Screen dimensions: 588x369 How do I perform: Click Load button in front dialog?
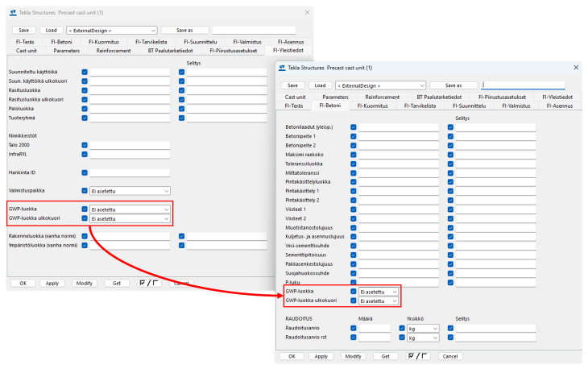(x=320, y=85)
